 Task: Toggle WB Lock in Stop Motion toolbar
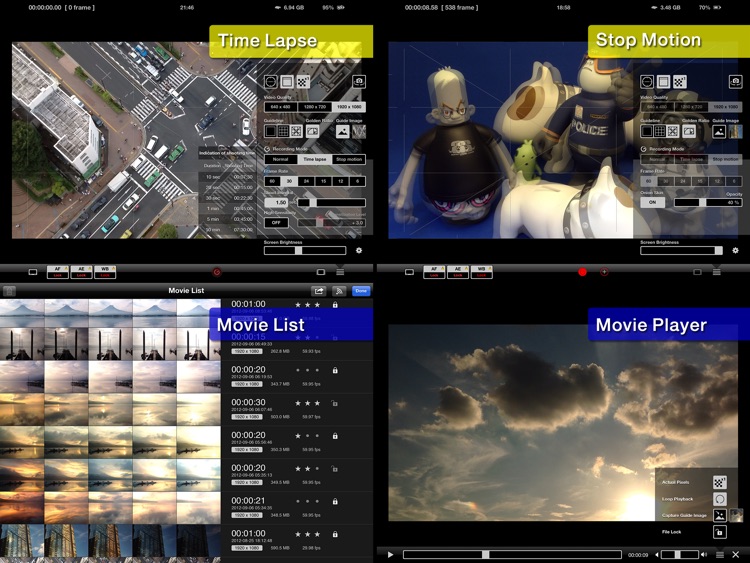482,272
